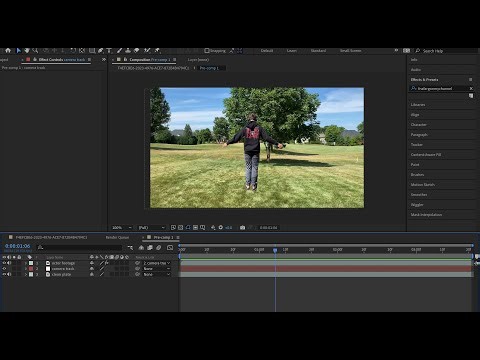Hide the actor footage layer
The image size is (480, 360).
click(x=4, y=263)
